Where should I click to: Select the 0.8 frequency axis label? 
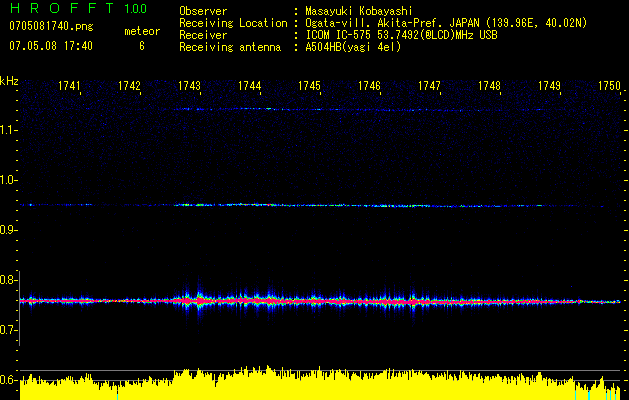[x=9, y=280]
